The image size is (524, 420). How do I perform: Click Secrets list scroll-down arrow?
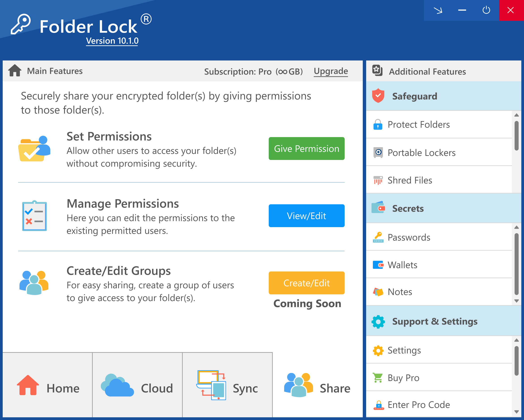(516, 301)
